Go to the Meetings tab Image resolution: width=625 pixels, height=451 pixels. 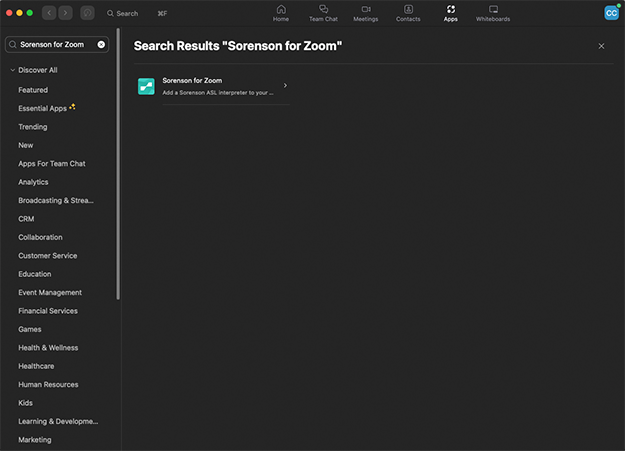click(366, 13)
